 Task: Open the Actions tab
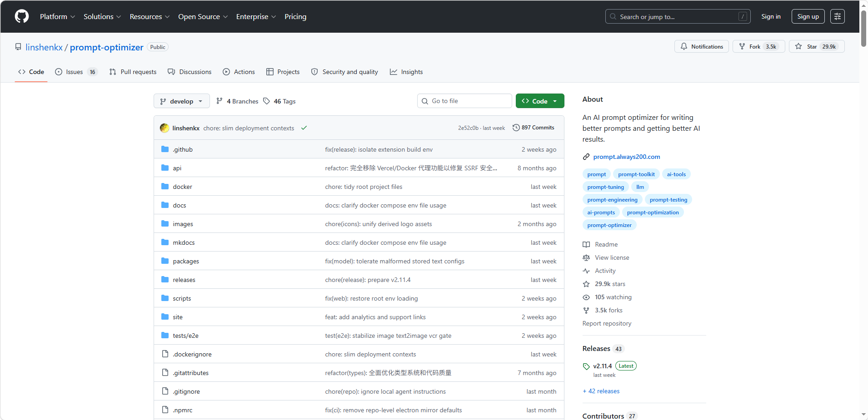(x=239, y=72)
